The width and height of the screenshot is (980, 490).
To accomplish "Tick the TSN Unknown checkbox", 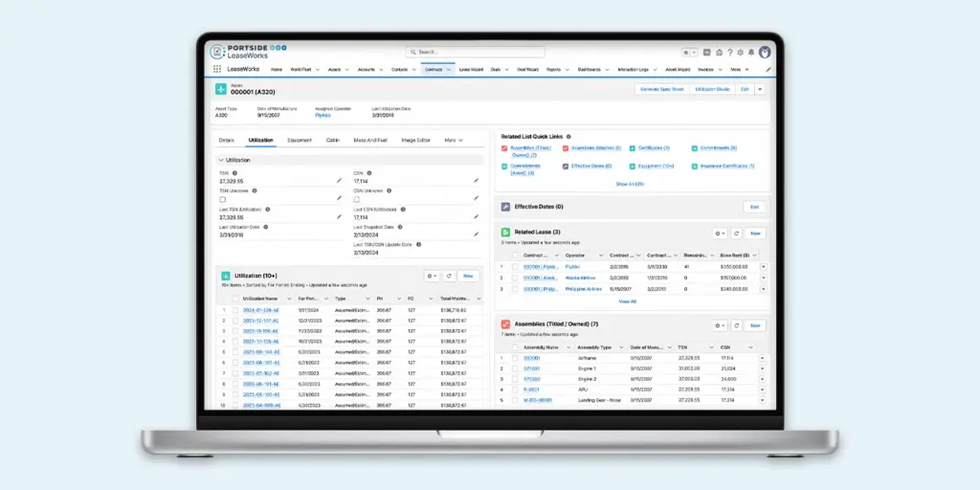I will point(222,199).
